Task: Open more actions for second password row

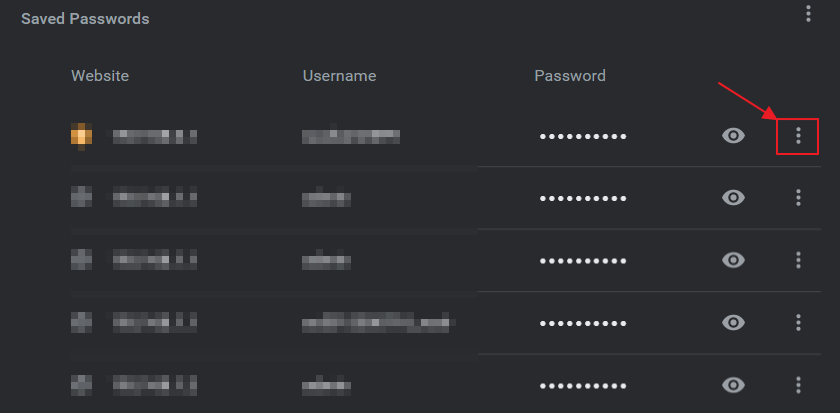Action: point(798,198)
